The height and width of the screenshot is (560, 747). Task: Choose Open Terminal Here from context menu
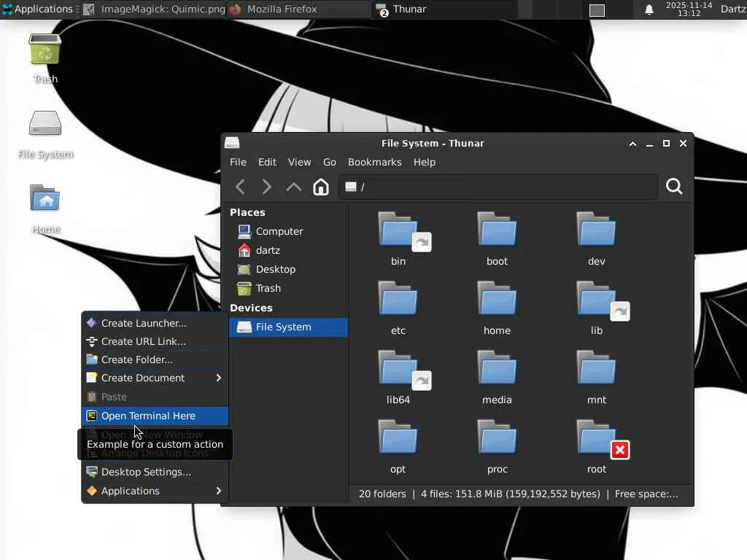click(x=148, y=416)
